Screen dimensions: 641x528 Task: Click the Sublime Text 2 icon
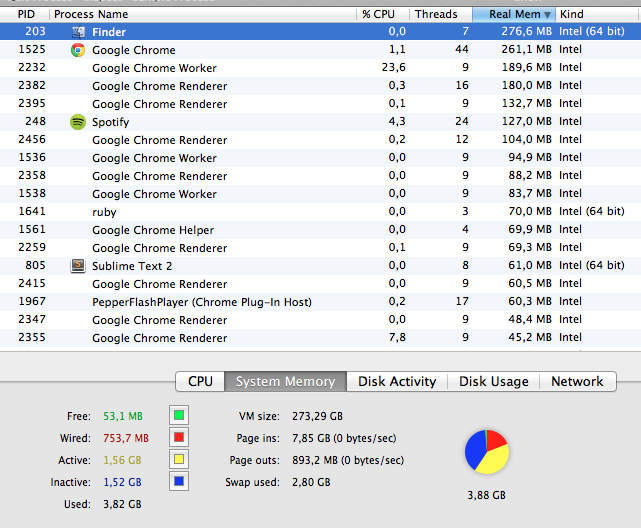click(x=78, y=266)
